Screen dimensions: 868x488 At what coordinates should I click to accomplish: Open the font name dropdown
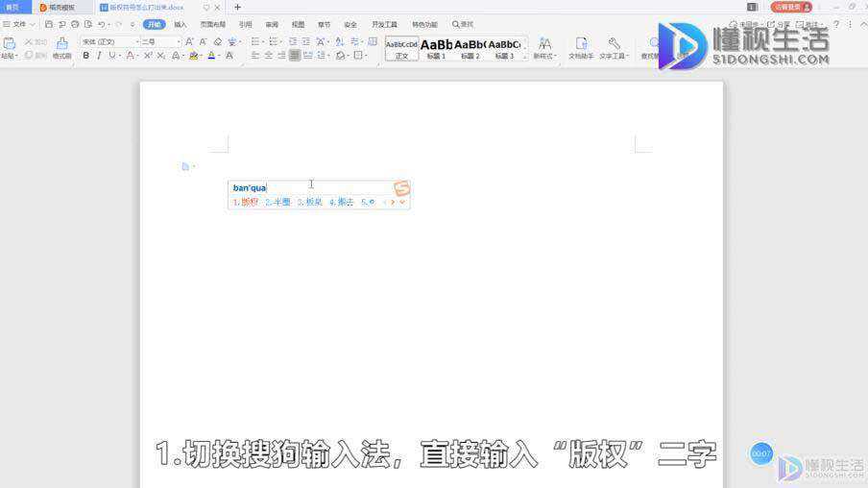pyautogui.click(x=137, y=41)
